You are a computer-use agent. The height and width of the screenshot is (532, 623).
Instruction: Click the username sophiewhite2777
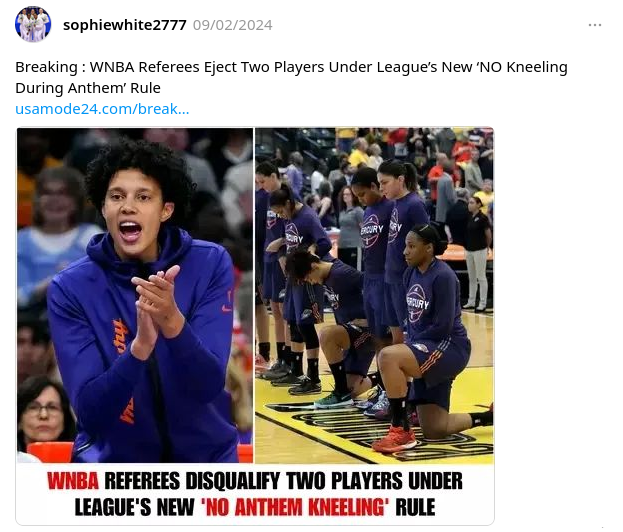point(124,25)
